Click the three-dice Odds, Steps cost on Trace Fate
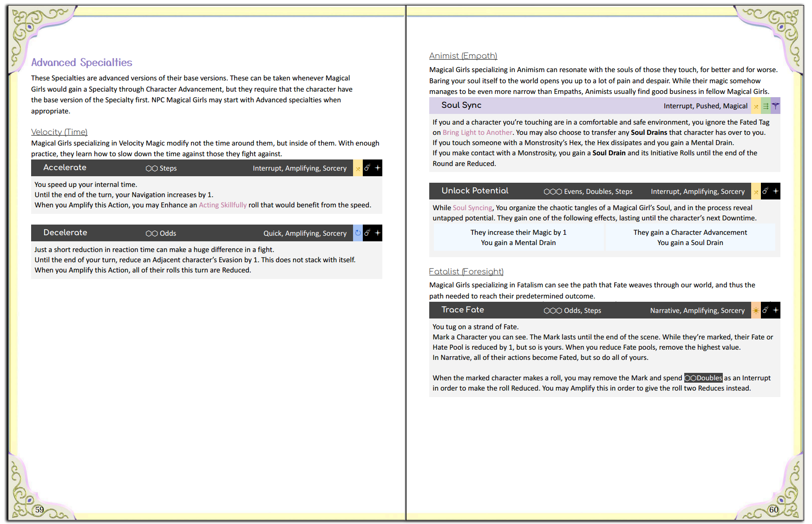The height and width of the screenshot is (524, 812). pyautogui.click(x=572, y=311)
